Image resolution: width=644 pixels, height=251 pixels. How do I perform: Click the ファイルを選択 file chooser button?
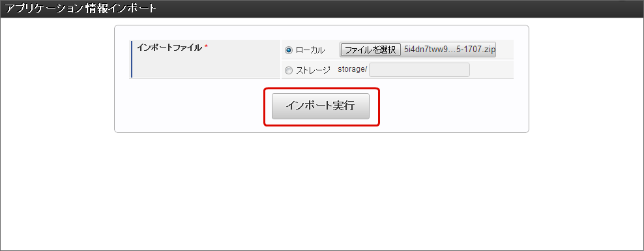click(370, 50)
